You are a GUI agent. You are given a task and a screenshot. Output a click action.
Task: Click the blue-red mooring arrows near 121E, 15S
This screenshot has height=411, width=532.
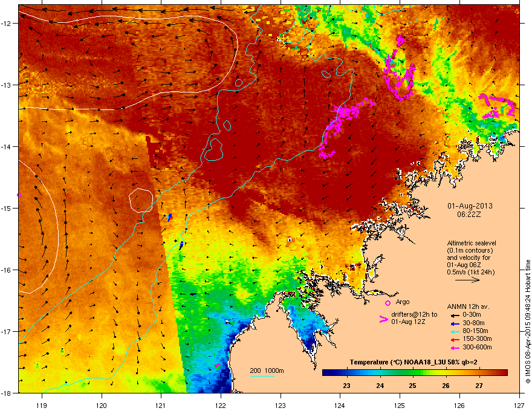[170, 218]
